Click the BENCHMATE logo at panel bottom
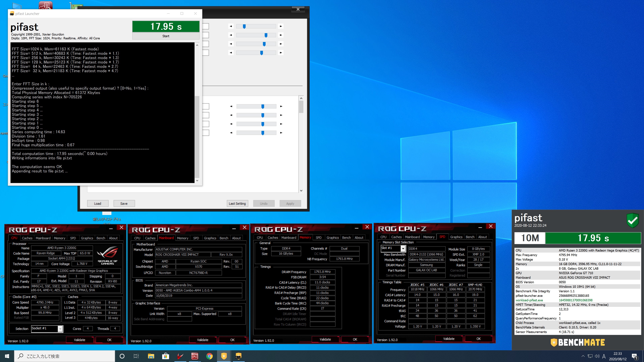Image resolution: width=644 pixels, height=362 pixels. [578, 342]
